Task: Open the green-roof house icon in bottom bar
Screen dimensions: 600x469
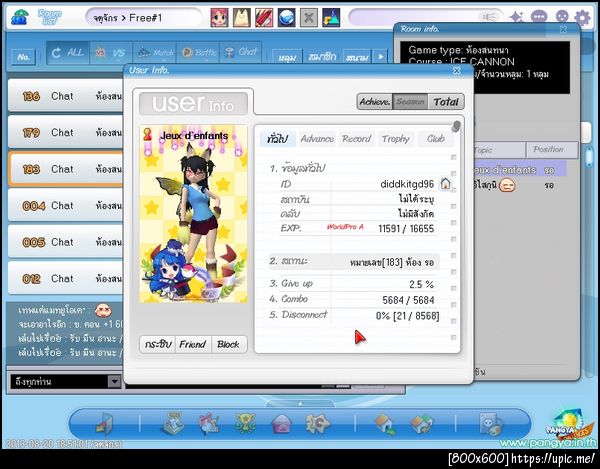Action: (421, 424)
